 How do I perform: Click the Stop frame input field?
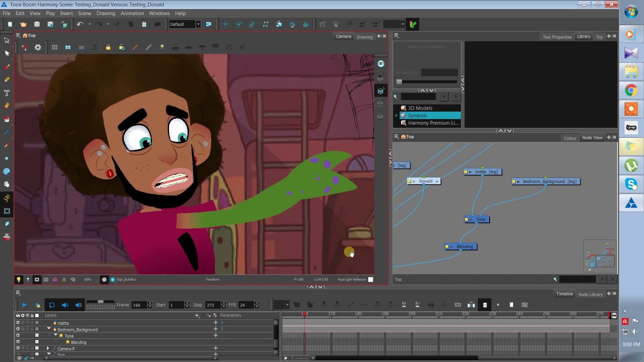pyautogui.click(x=212, y=305)
